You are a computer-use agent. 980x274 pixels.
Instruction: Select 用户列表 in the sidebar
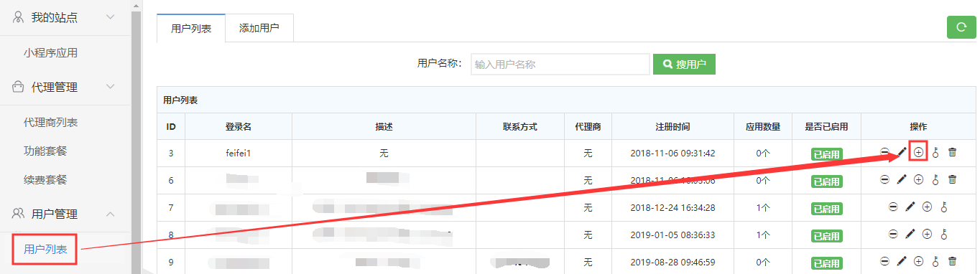pos(45,250)
